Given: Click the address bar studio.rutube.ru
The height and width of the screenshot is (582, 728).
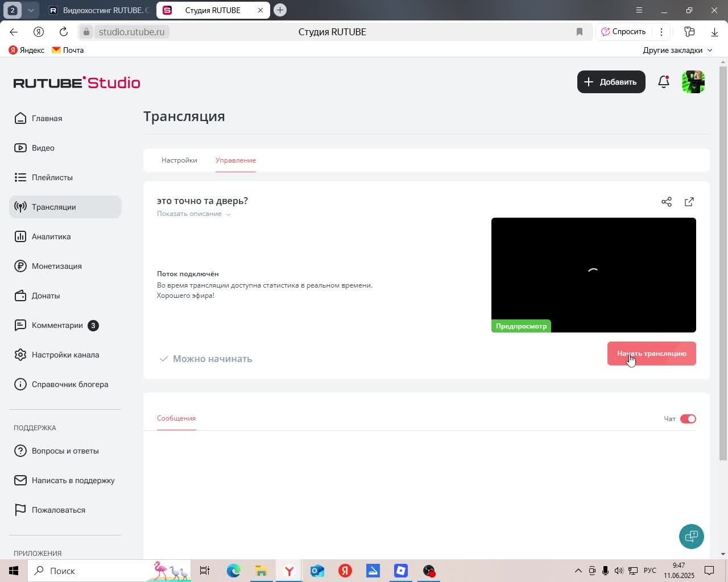Looking at the screenshot, I should tap(131, 32).
